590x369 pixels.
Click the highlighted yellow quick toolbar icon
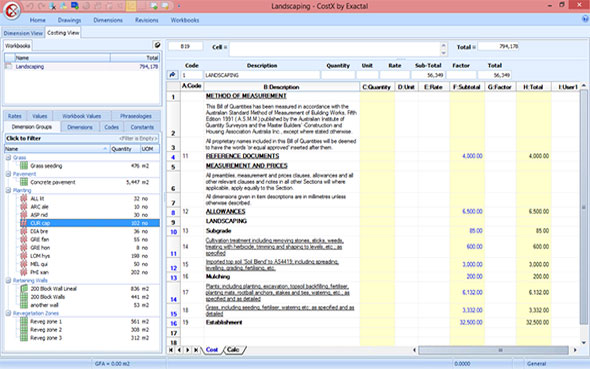tap(131, 6)
